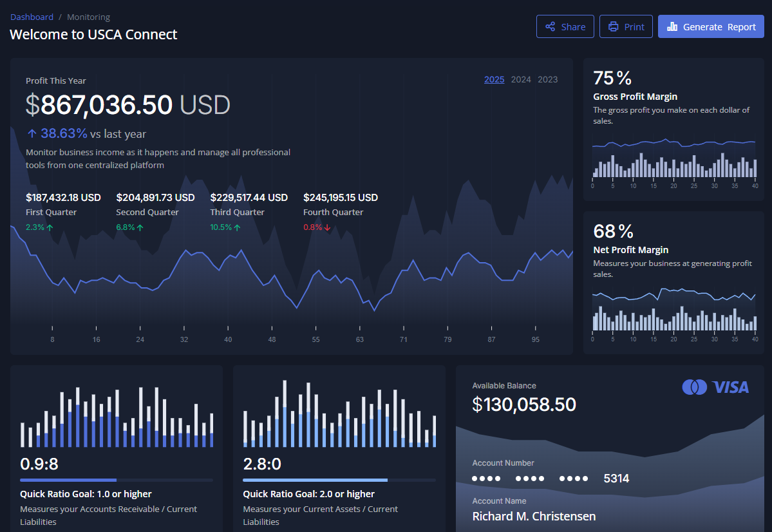Click the 0.9:8 quick ratio progress bar
This screenshot has height=532, width=772.
pos(117,480)
